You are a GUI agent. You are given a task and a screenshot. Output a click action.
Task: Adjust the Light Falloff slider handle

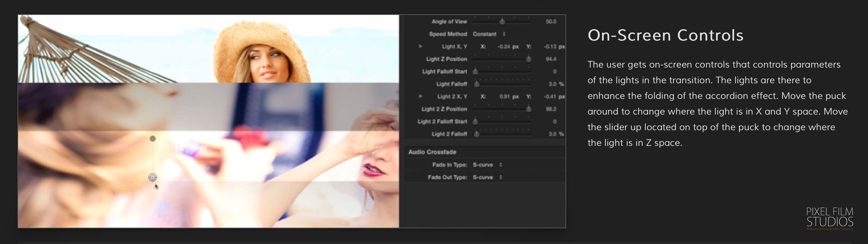coord(476,84)
